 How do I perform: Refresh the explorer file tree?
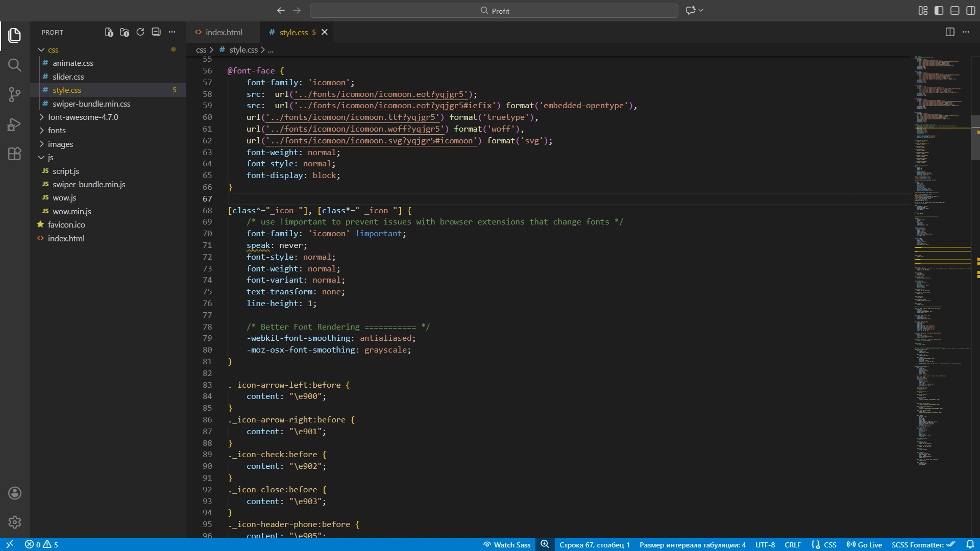pos(140,32)
